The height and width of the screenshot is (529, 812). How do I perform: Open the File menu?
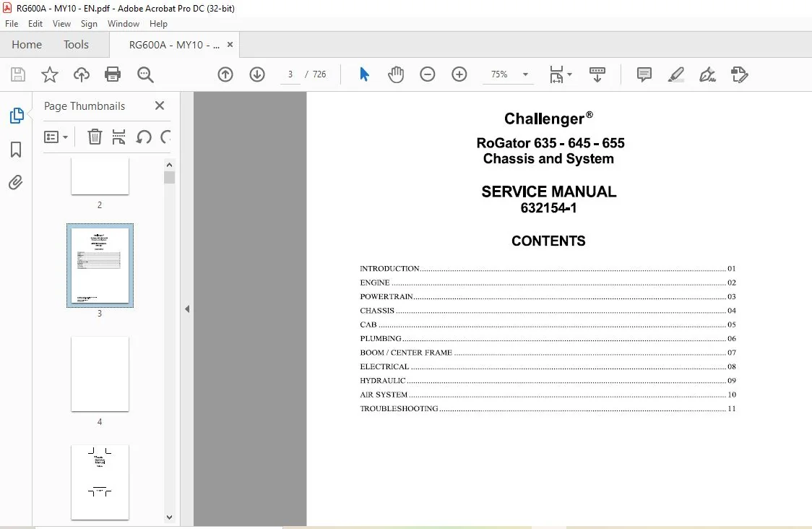tap(12, 24)
